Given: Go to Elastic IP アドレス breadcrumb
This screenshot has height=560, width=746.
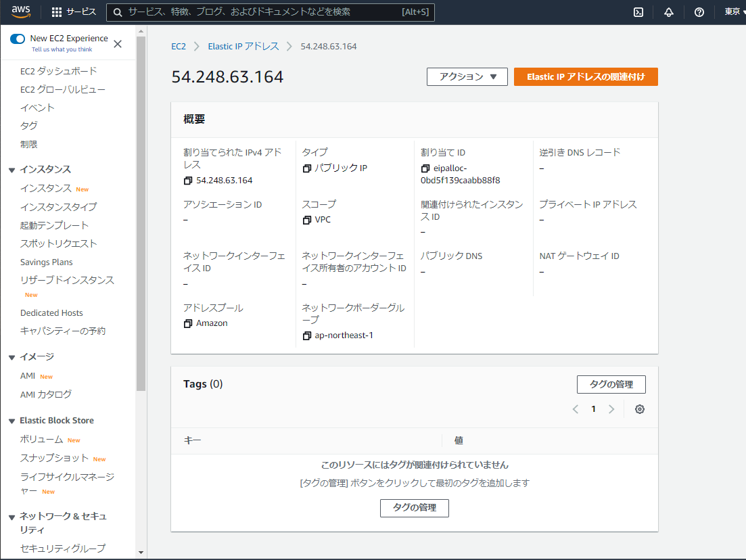Looking at the screenshot, I should pyautogui.click(x=243, y=46).
